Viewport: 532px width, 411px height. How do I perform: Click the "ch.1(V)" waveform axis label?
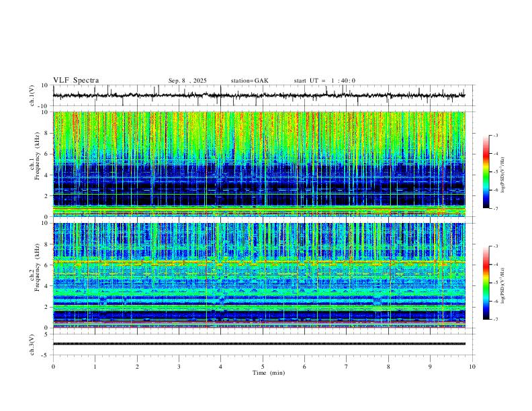pos(32,95)
